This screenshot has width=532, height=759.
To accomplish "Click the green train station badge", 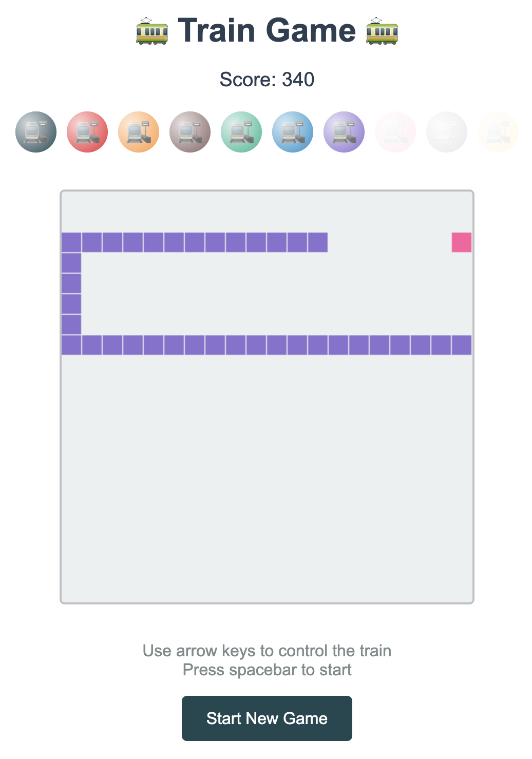I will (x=241, y=132).
